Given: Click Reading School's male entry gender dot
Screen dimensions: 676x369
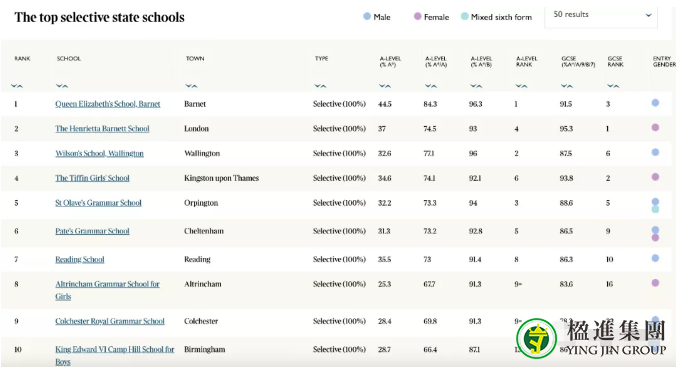Looking at the screenshot, I should pyautogui.click(x=655, y=258).
